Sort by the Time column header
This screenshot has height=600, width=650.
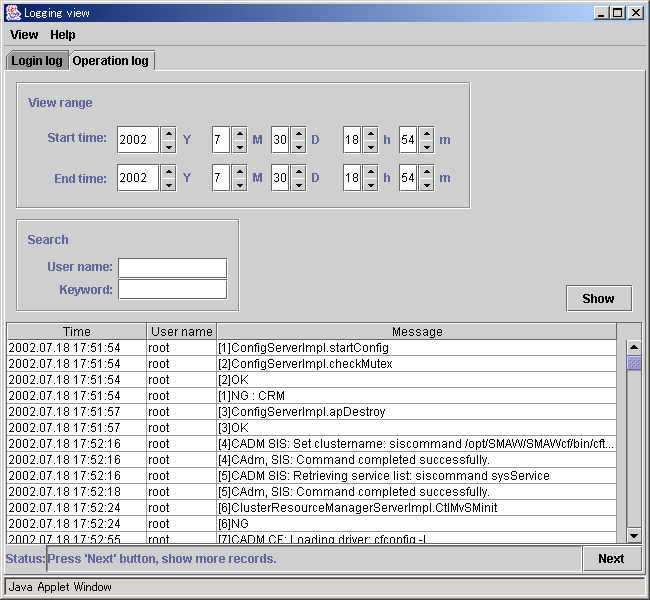(77, 332)
